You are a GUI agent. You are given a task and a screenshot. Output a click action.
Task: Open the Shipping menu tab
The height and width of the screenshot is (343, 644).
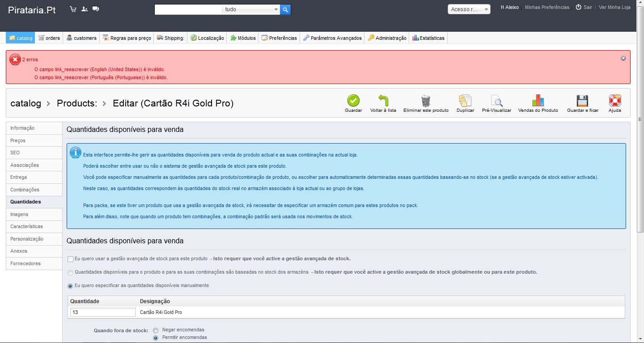170,38
